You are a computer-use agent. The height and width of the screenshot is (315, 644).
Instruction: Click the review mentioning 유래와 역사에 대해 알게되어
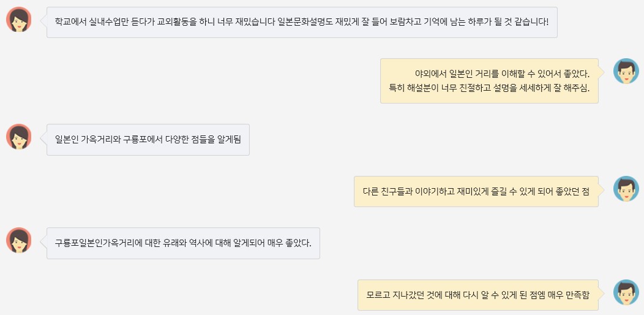click(183, 243)
